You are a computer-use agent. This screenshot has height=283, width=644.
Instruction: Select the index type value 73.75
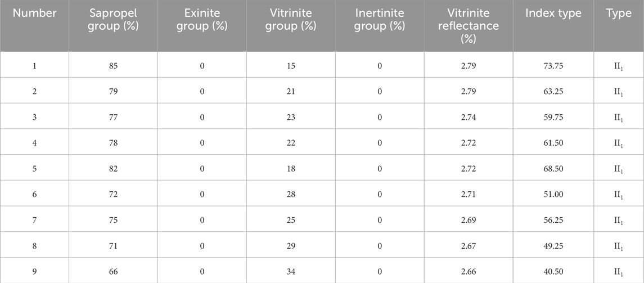point(553,65)
